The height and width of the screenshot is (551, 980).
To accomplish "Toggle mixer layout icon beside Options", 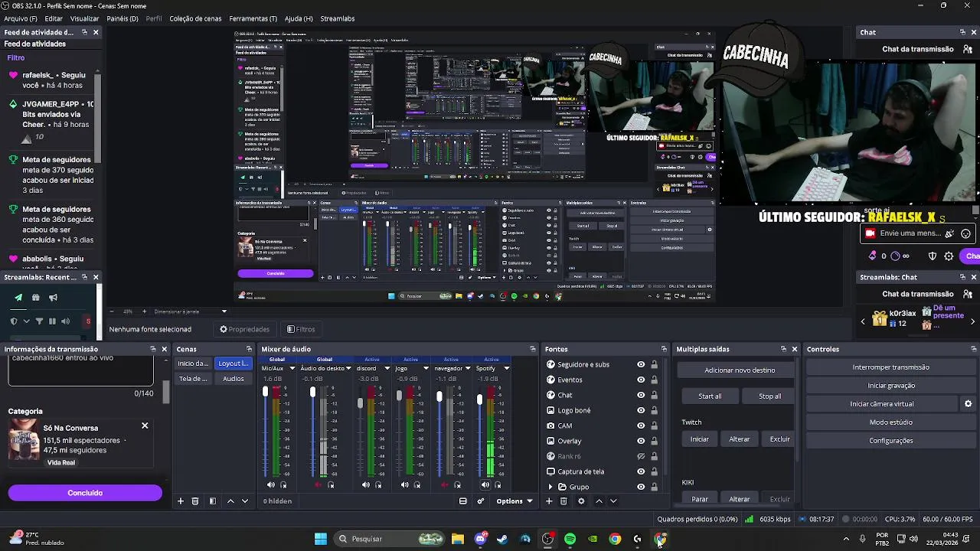I will 463,501.
